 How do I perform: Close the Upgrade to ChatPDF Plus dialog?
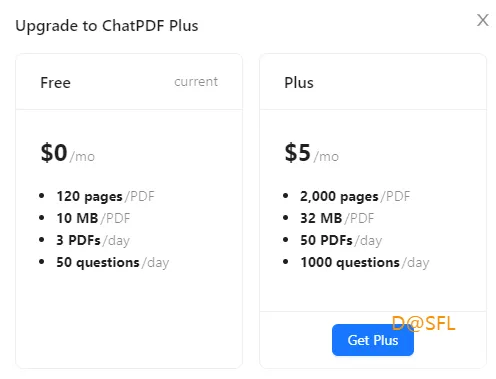click(x=483, y=20)
